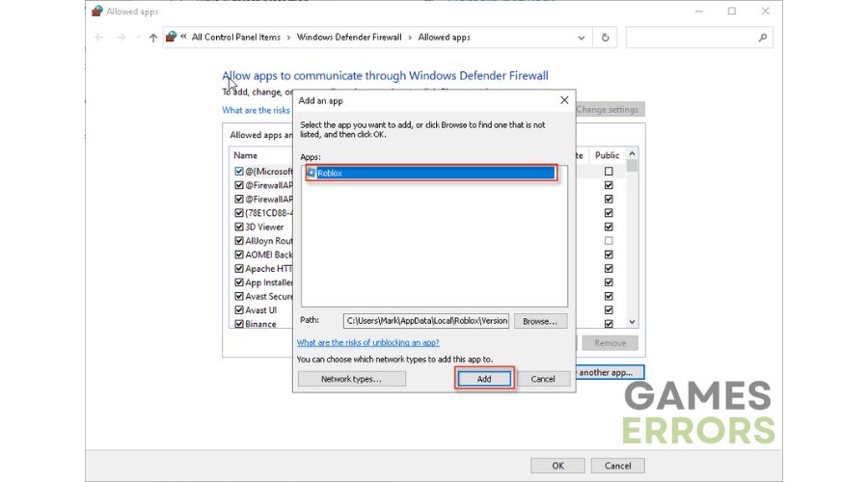Click the search magnifier icon
The image size is (868, 482).
(x=763, y=37)
